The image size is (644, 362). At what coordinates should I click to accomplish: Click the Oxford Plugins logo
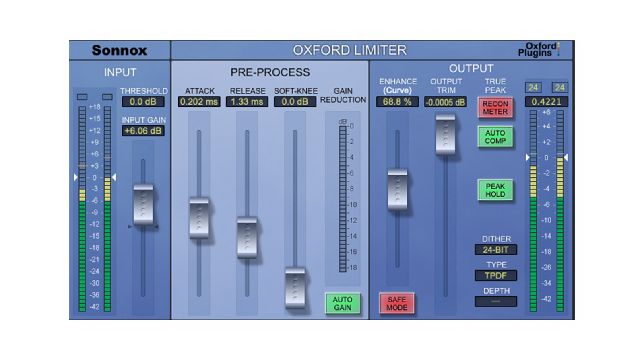(x=539, y=49)
